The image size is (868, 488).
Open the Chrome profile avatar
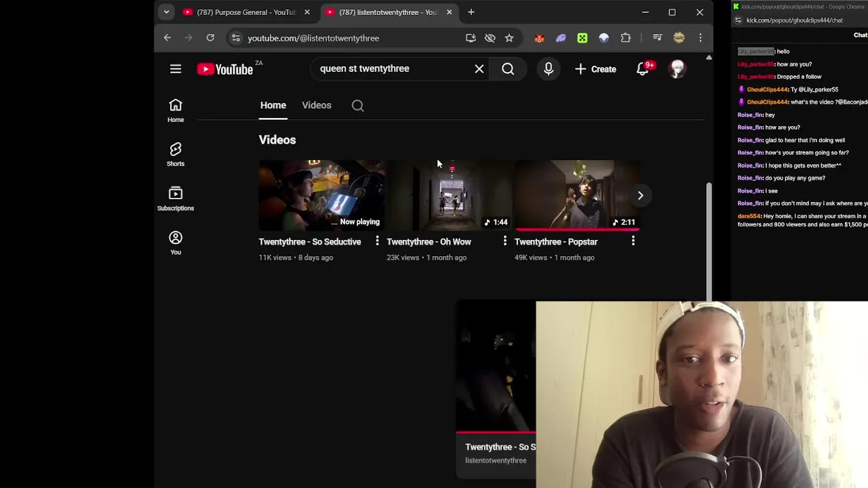pos(679,38)
